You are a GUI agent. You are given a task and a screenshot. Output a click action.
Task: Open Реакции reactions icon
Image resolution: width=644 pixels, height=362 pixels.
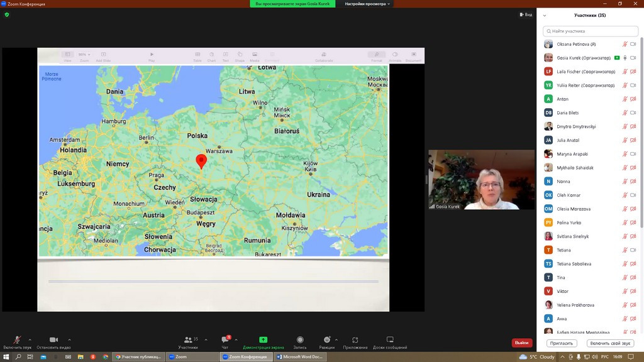pos(326,340)
